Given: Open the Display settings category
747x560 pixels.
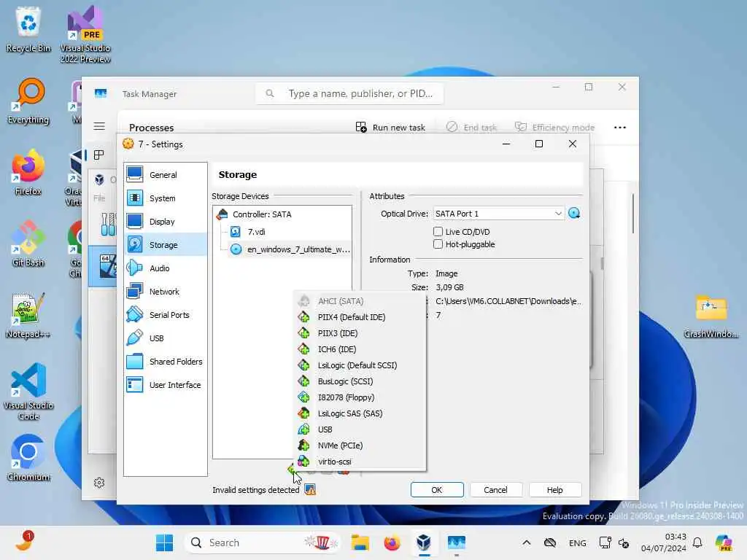Looking at the screenshot, I should [x=165, y=222].
